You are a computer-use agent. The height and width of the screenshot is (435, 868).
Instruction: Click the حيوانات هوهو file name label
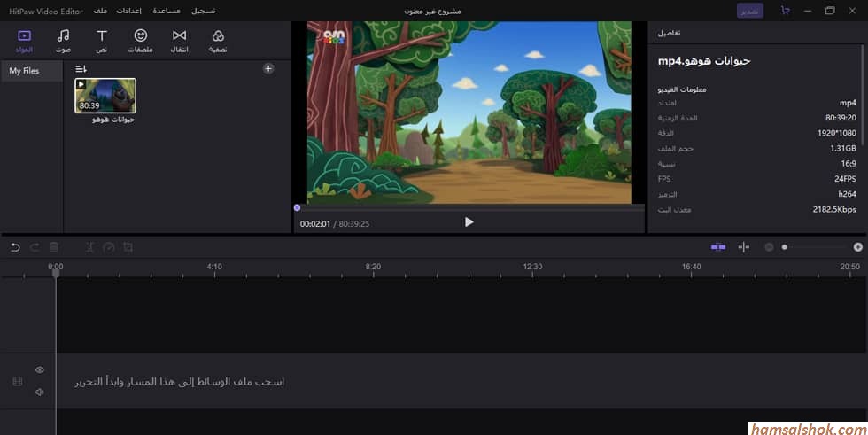pos(113,120)
